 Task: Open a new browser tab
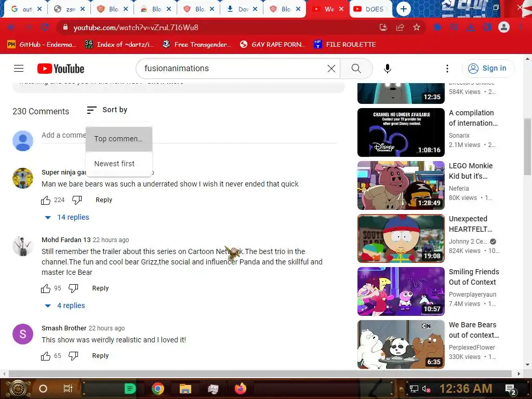coord(403,9)
